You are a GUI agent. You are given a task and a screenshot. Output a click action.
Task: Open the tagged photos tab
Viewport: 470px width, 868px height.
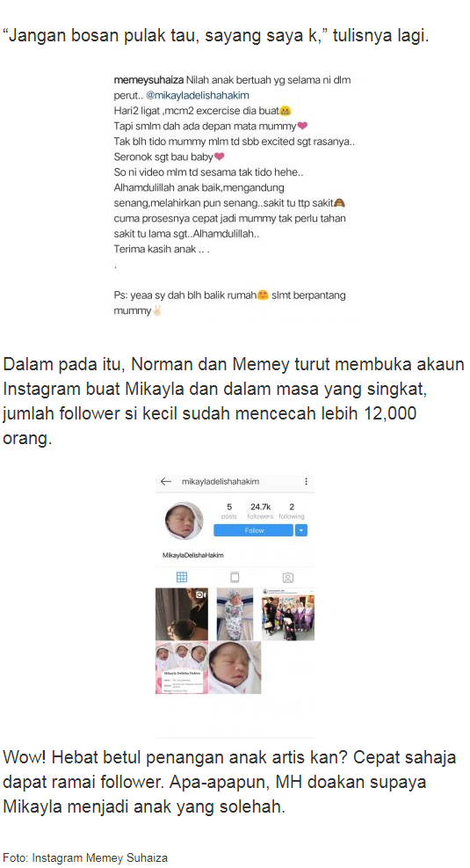coord(287,578)
